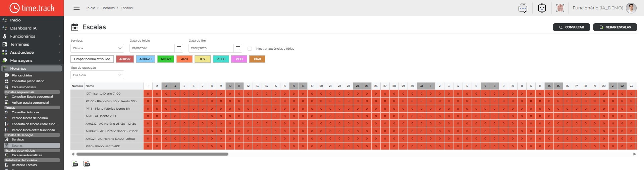Image resolution: width=644 pixels, height=170 pixels.
Task: Select the AH0620 blue schedule swatch
Action: 145,59
